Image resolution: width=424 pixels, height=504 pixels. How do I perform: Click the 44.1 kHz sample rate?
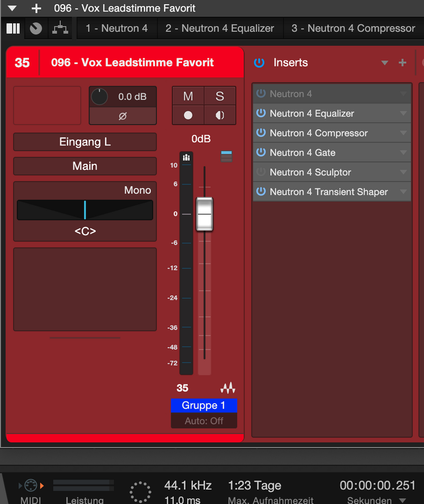[188, 485]
